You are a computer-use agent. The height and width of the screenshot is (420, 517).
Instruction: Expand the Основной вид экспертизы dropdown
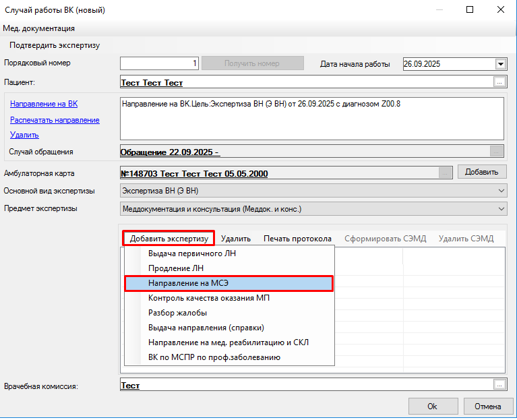pyautogui.click(x=500, y=191)
